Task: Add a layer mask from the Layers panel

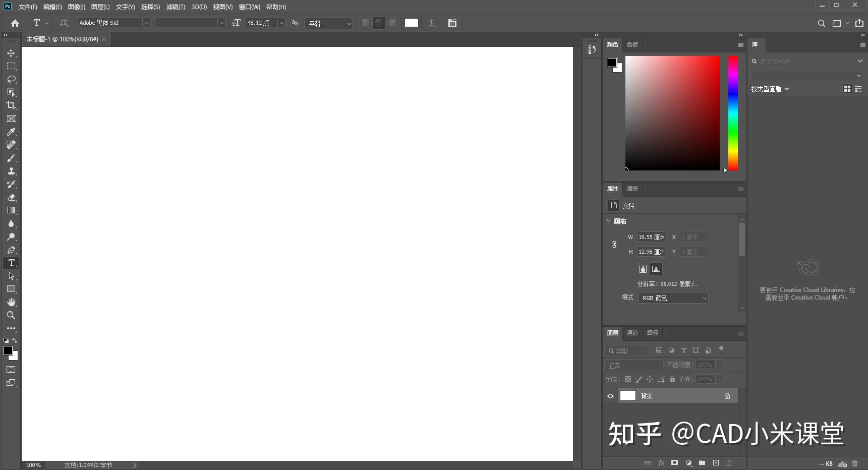Action: point(674,463)
